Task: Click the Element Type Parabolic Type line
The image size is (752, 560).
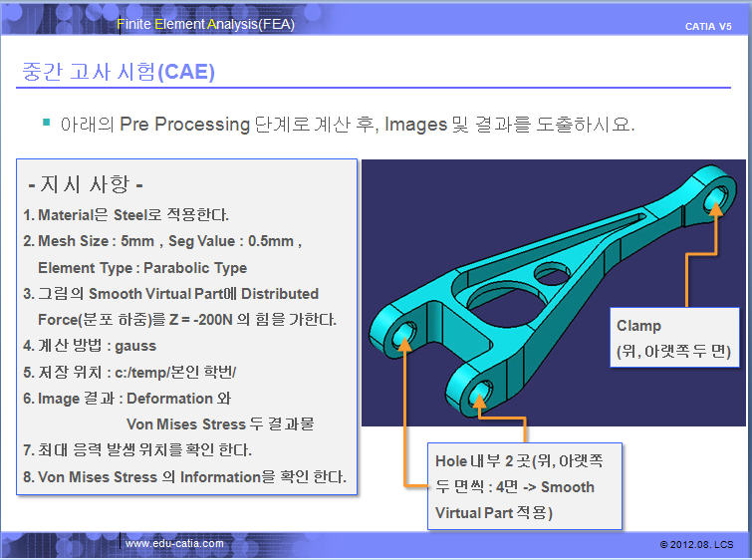Action: coord(142,267)
